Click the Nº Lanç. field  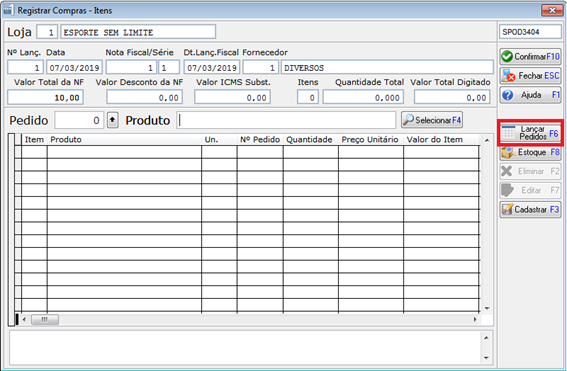click(x=25, y=68)
